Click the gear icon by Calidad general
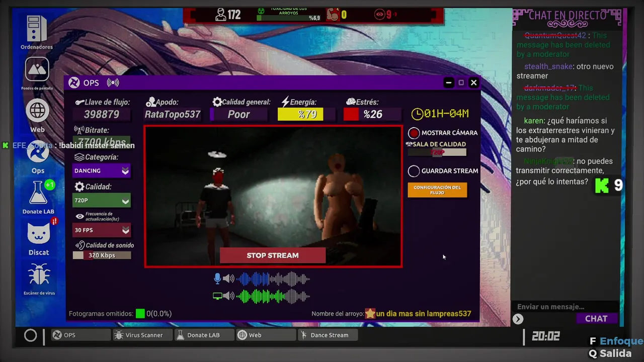Screen dimensions: 644x362 coord(217,102)
